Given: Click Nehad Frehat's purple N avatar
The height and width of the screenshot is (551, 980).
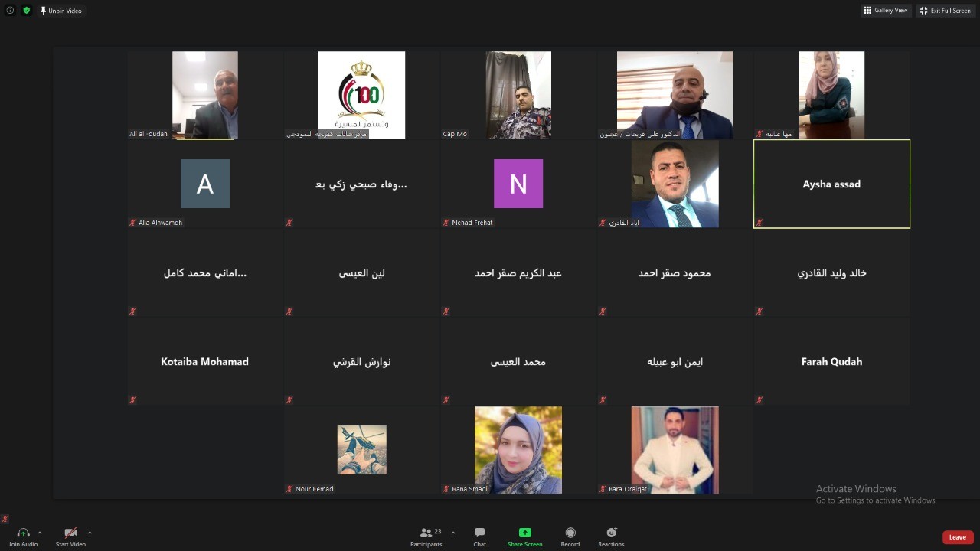Looking at the screenshot, I should [x=518, y=184].
